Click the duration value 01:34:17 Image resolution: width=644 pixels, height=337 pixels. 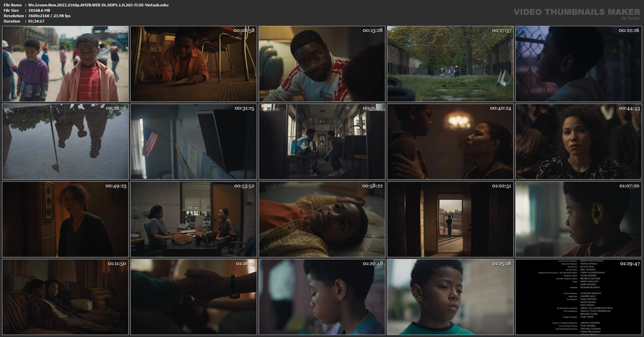36,22
